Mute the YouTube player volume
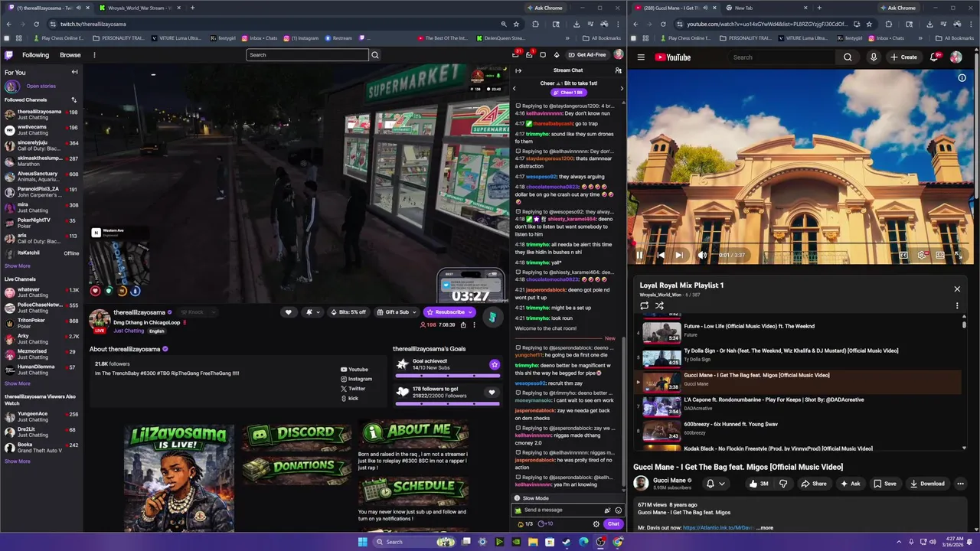This screenshot has width=980, height=551. point(702,256)
